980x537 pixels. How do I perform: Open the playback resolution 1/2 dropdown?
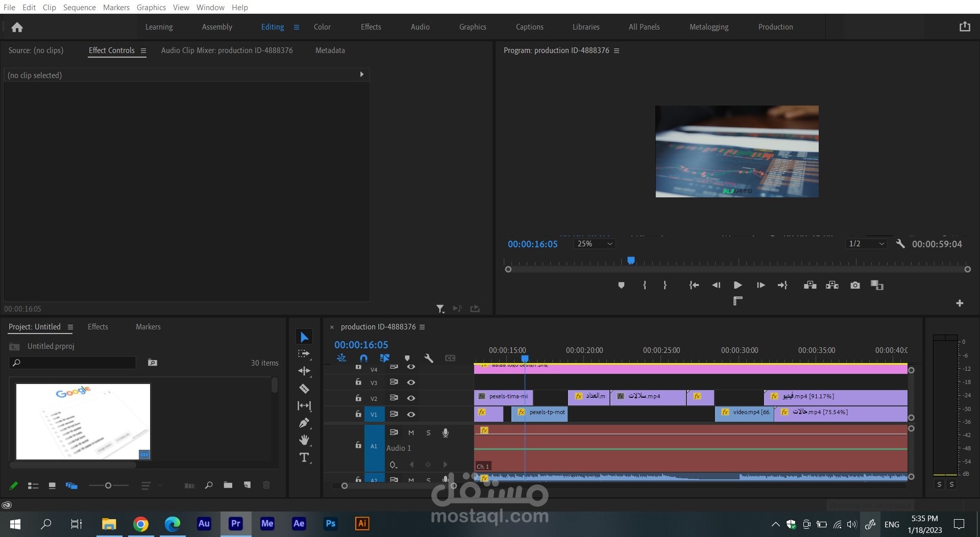pyautogui.click(x=866, y=244)
